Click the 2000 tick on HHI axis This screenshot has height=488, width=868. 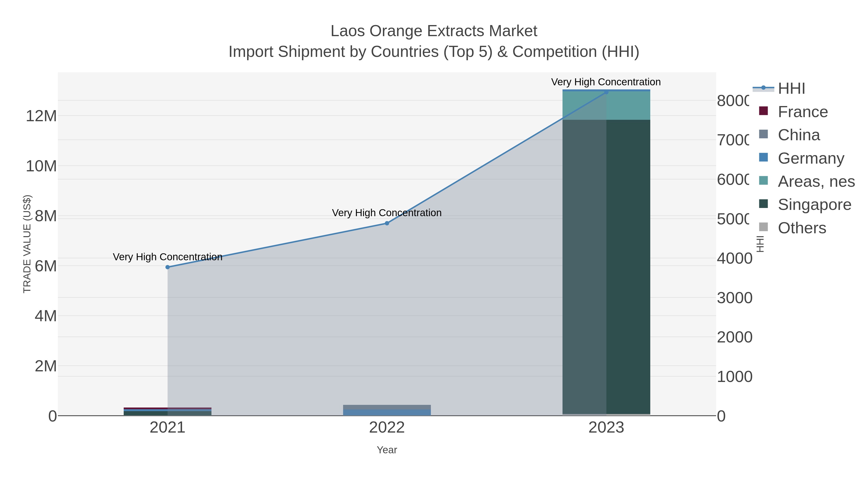pyautogui.click(x=735, y=337)
